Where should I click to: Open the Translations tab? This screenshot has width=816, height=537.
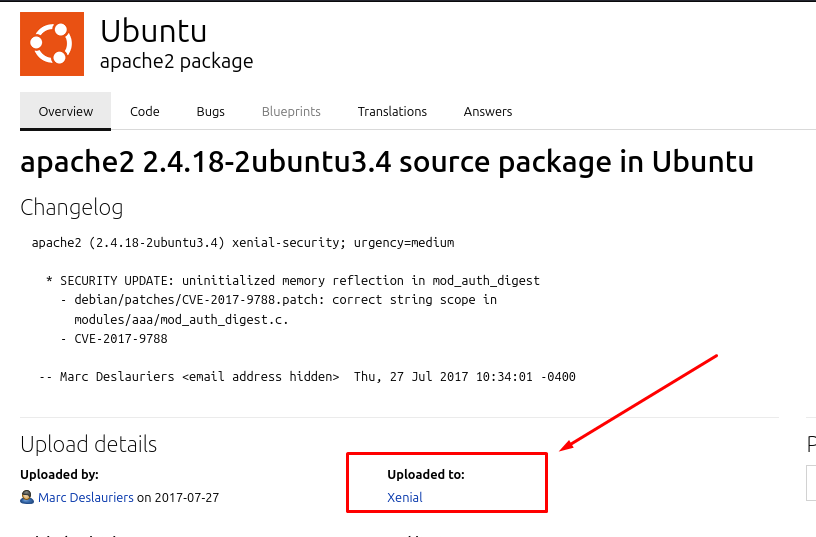392,112
